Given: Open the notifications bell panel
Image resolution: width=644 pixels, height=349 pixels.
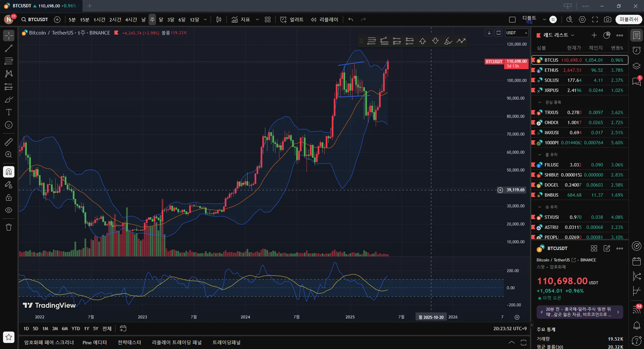Looking at the screenshot, I should coord(636,325).
